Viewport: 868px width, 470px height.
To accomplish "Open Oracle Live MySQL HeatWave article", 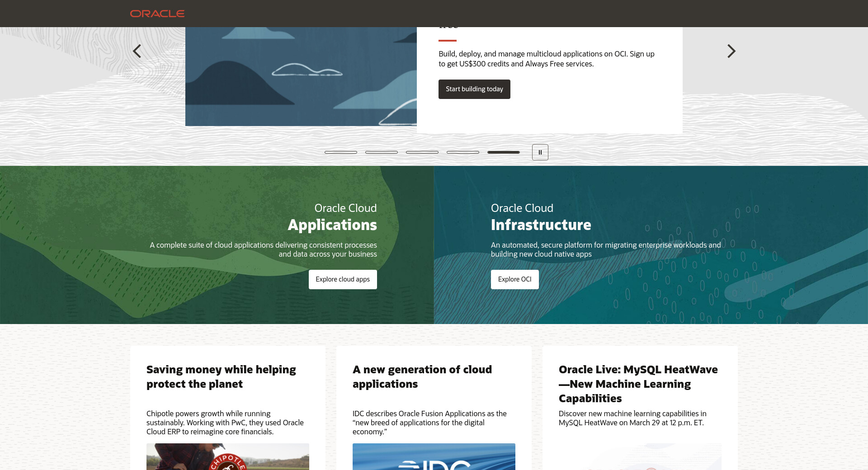I will click(638, 384).
